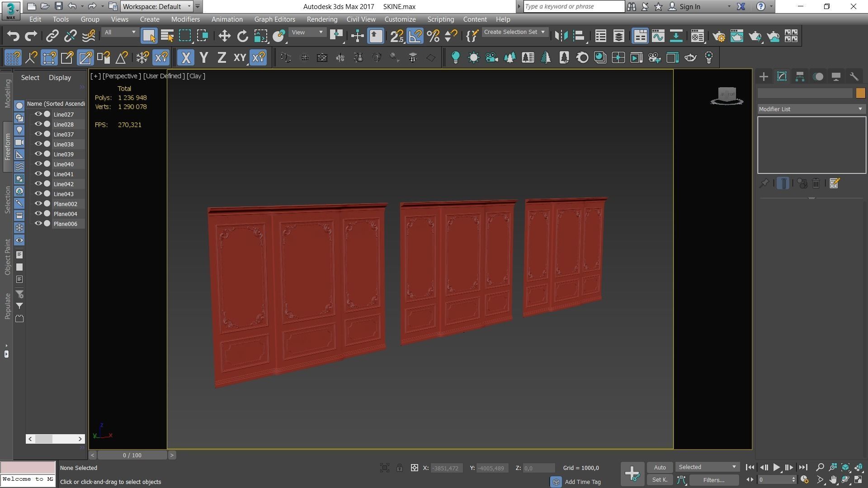Open the Create Selection Set dropdown
The image size is (868, 488).
point(515,32)
